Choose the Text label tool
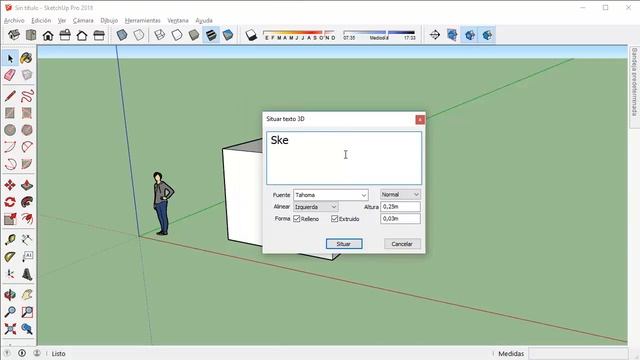The image size is (640, 360). pyautogui.click(x=27, y=257)
